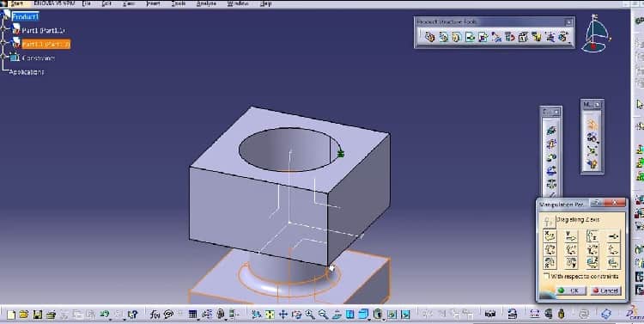Open the Start menu in menu bar
This screenshot has width=644, height=324.
(x=18, y=3)
